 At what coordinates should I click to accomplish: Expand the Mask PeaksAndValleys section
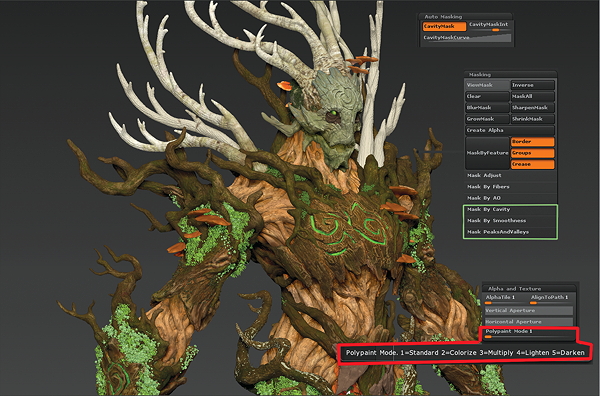[510, 232]
